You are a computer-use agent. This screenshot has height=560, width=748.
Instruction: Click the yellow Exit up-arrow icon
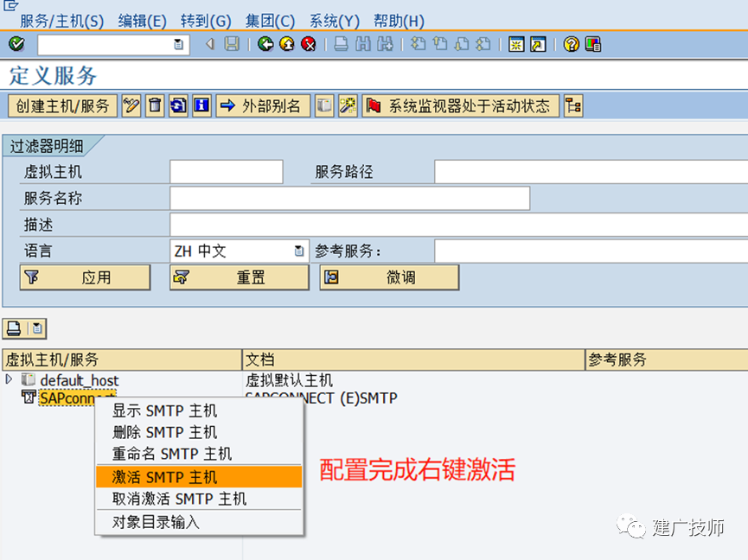point(287,44)
